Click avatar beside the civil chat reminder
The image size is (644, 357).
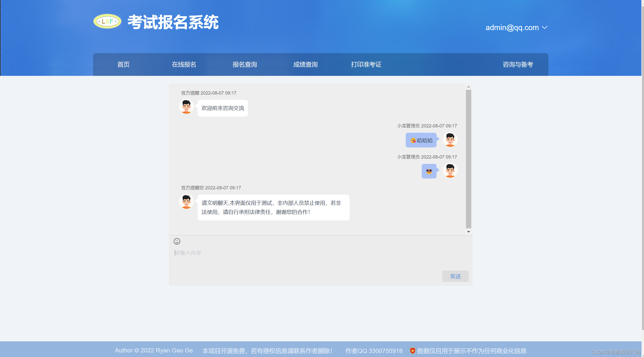(186, 202)
